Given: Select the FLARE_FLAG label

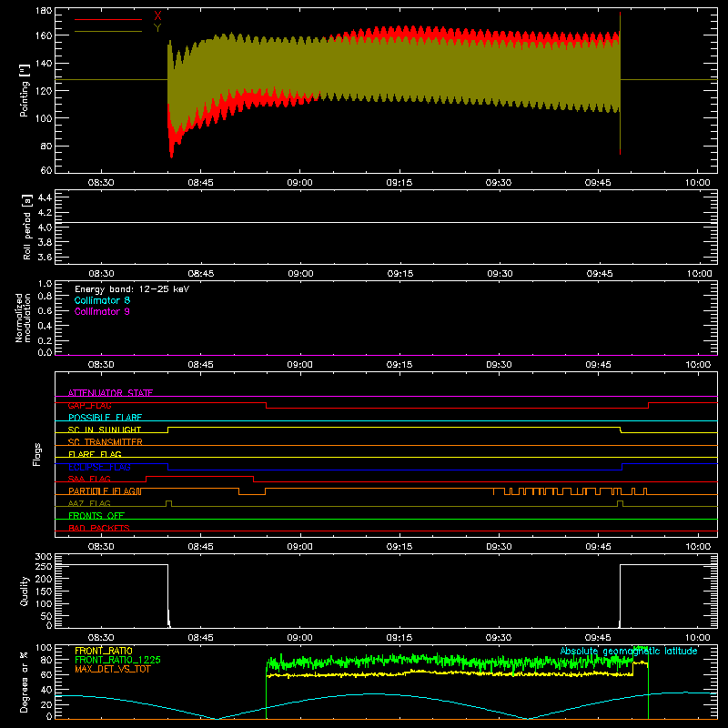Looking at the screenshot, I should coord(95,454).
